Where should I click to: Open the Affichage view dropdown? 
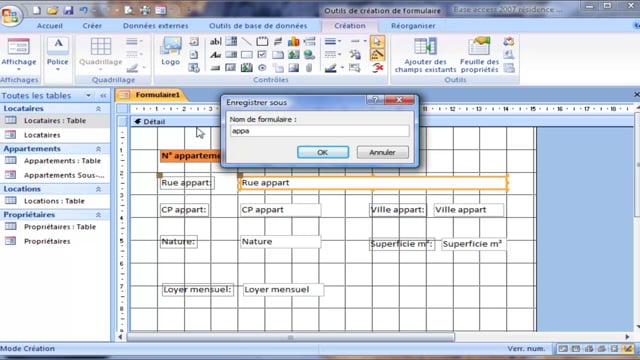pos(18,69)
